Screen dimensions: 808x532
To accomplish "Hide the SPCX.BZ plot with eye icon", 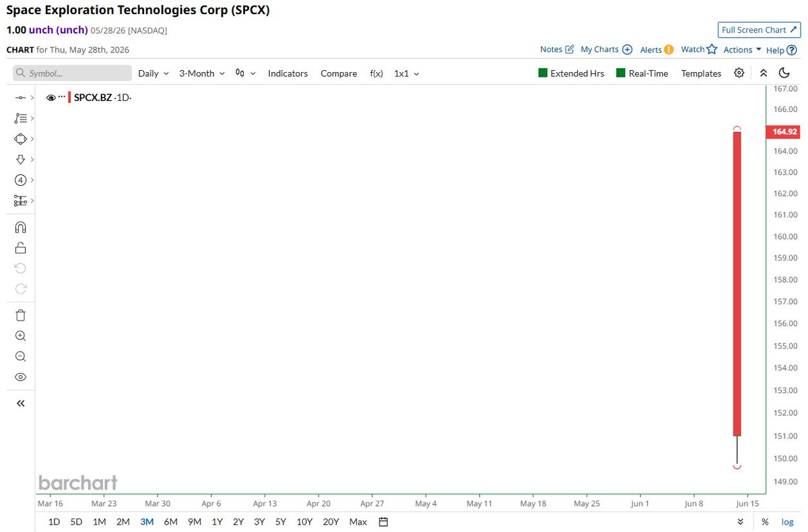I will point(50,98).
